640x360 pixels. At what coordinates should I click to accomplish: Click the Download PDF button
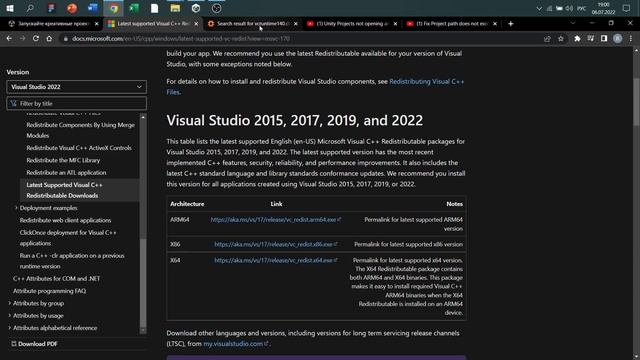click(x=34, y=344)
